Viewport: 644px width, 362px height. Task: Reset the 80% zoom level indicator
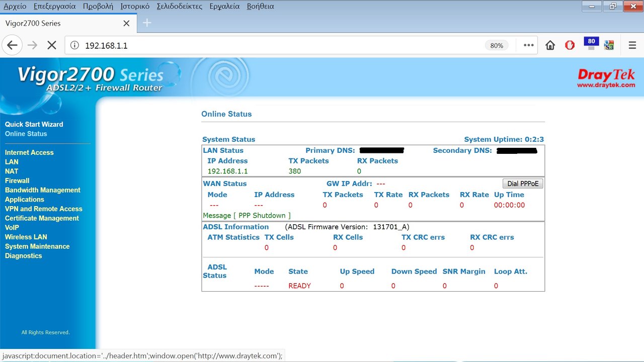pyautogui.click(x=497, y=45)
